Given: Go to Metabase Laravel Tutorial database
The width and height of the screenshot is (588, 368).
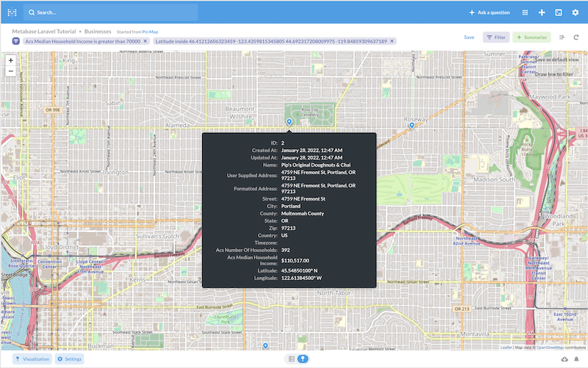Looking at the screenshot, I should [x=44, y=32].
